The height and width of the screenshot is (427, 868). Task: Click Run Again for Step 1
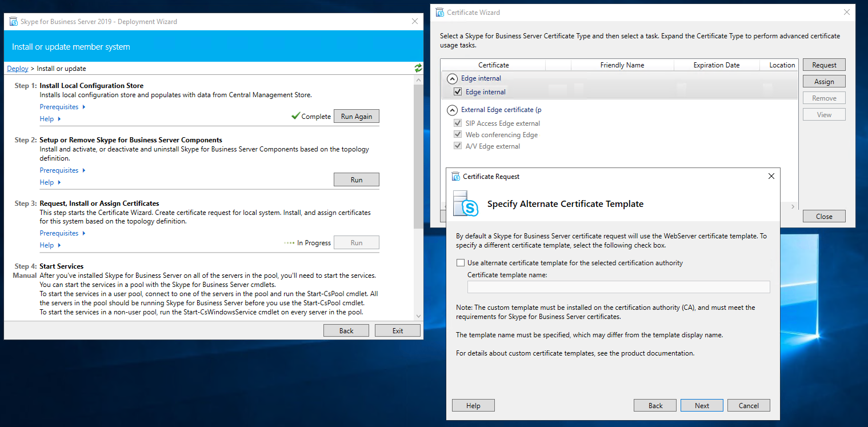coord(356,117)
